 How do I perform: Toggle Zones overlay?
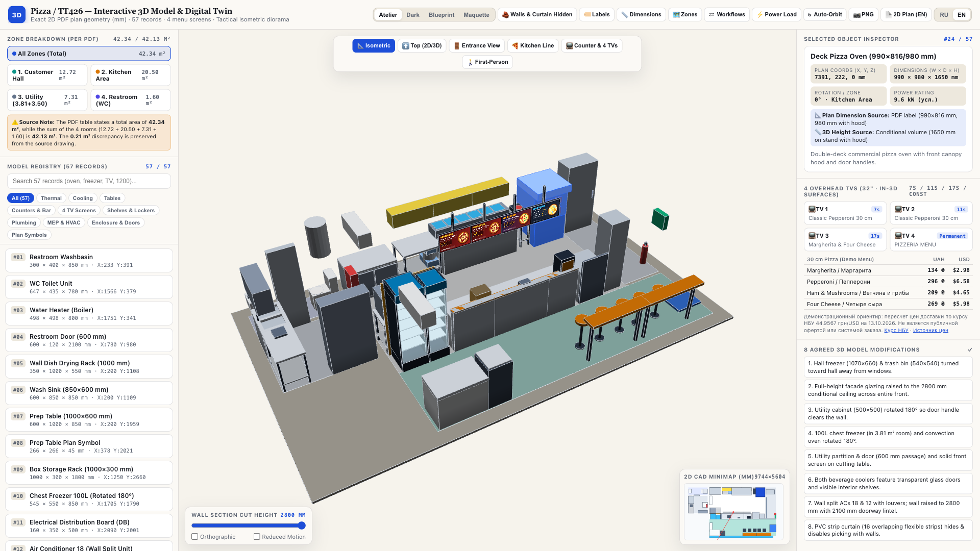pyautogui.click(x=685, y=15)
